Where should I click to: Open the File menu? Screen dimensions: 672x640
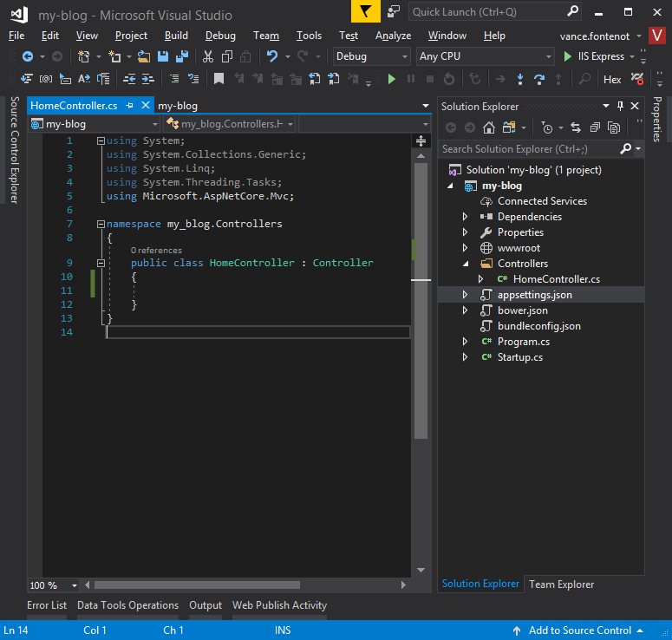tap(16, 36)
